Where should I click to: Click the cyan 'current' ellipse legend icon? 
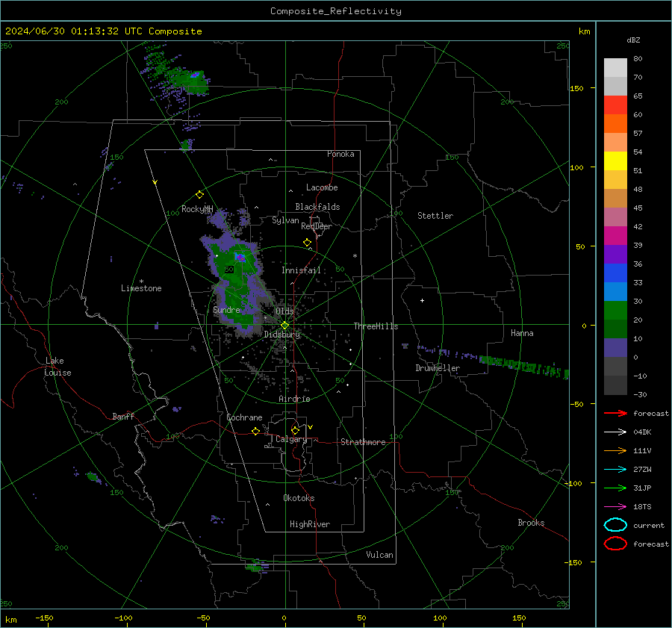(x=615, y=525)
